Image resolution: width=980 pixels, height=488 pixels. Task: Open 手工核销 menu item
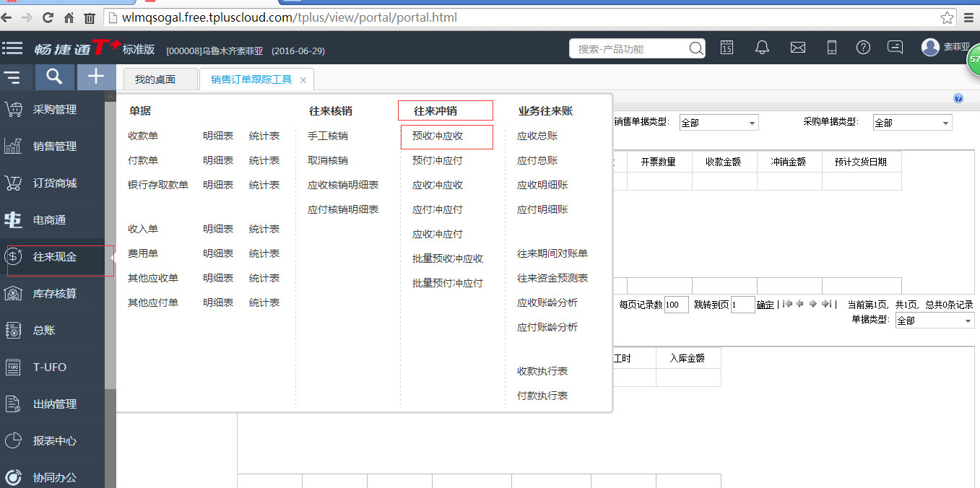click(328, 136)
